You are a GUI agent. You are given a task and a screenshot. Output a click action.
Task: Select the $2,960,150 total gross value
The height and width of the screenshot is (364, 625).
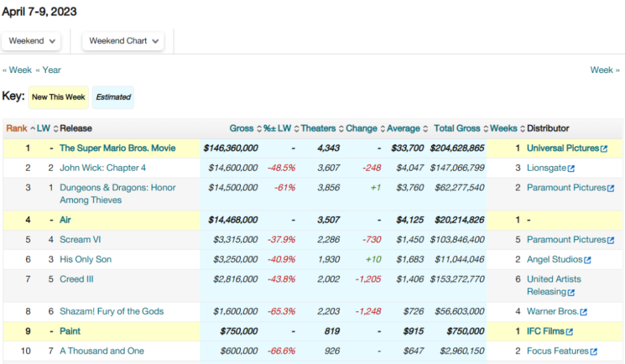tap(462, 351)
